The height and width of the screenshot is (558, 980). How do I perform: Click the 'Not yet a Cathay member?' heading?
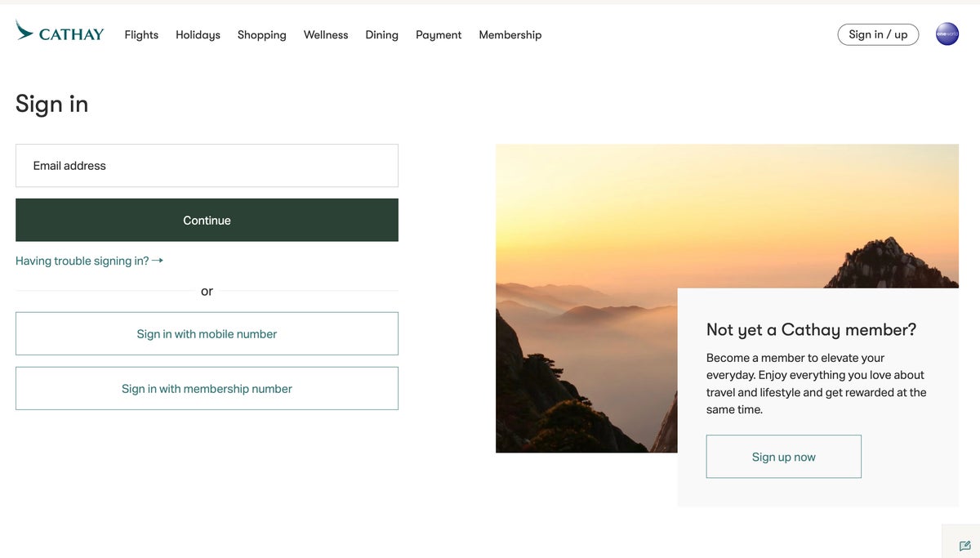pyautogui.click(x=811, y=330)
